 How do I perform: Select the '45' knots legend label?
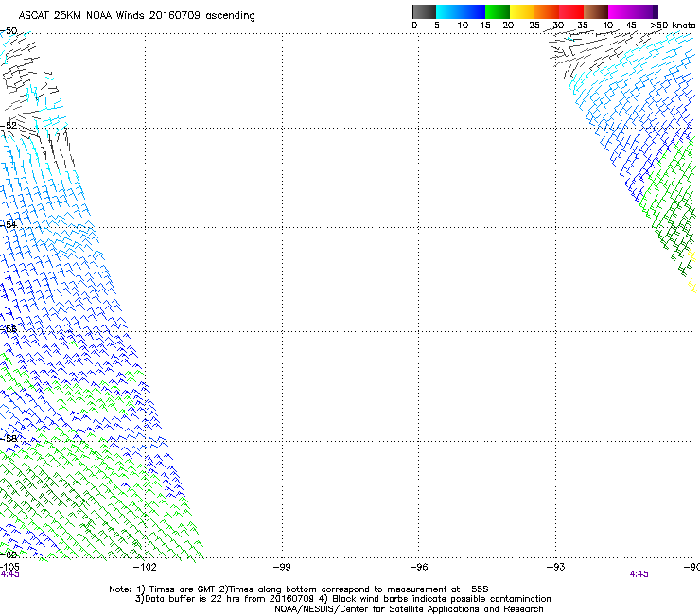631,26
